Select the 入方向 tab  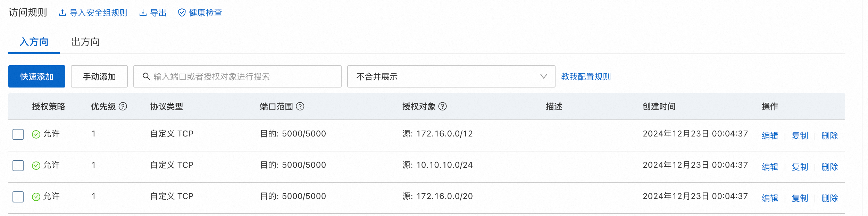click(34, 42)
